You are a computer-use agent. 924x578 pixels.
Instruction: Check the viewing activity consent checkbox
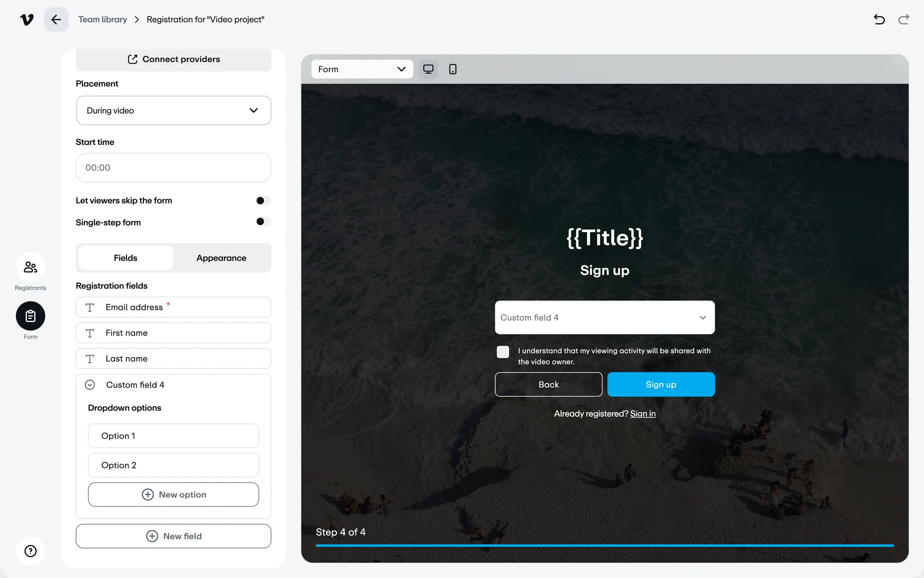(x=503, y=352)
